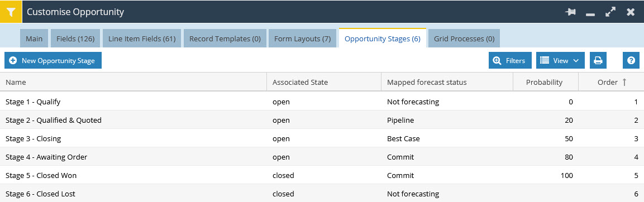Expand the View dropdown menu
This screenshot has width=644, height=202.
(x=560, y=60)
